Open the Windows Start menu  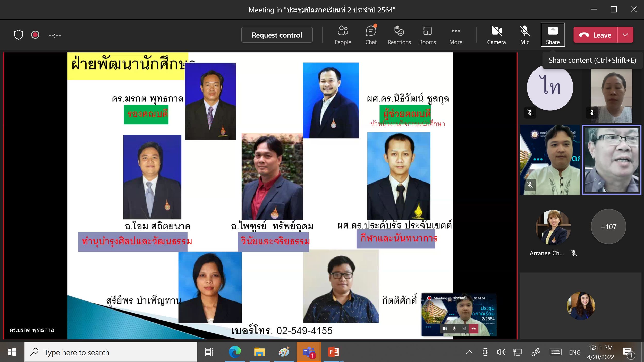[x=12, y=352]
